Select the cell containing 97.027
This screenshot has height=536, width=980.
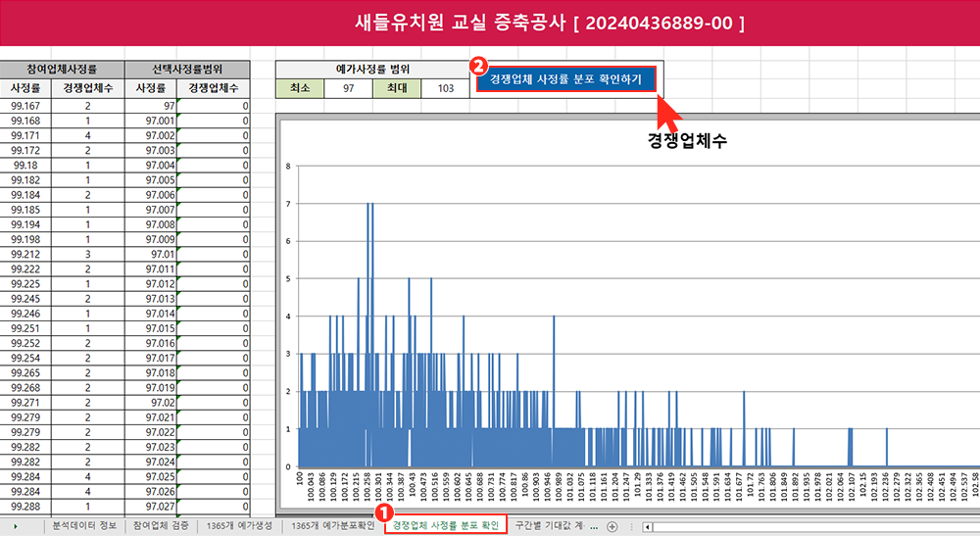[x=151, y=507]
